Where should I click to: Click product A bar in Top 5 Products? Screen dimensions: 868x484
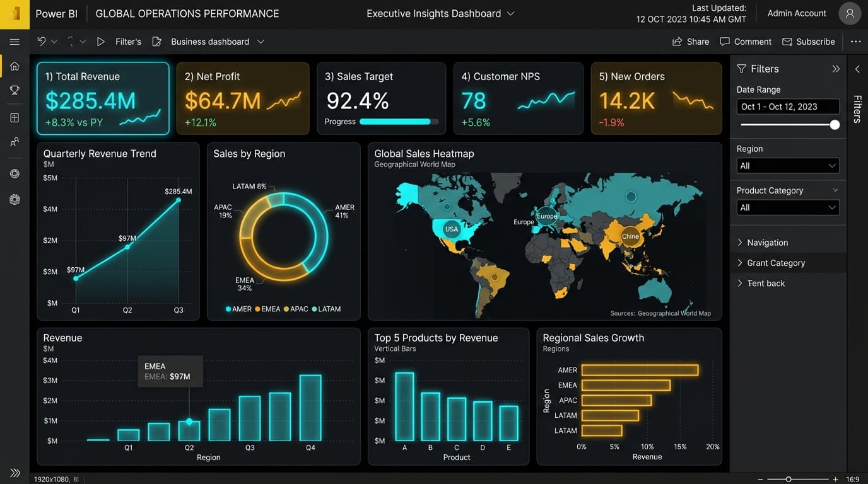pos(404,406)
